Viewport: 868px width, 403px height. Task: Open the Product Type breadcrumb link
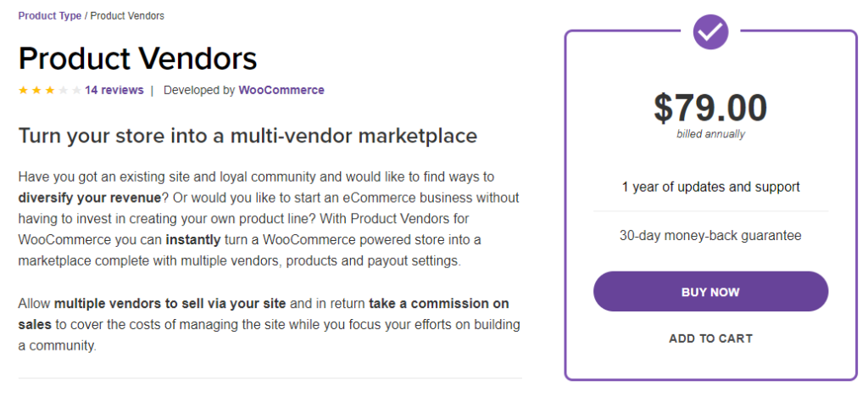coord(50,15)
